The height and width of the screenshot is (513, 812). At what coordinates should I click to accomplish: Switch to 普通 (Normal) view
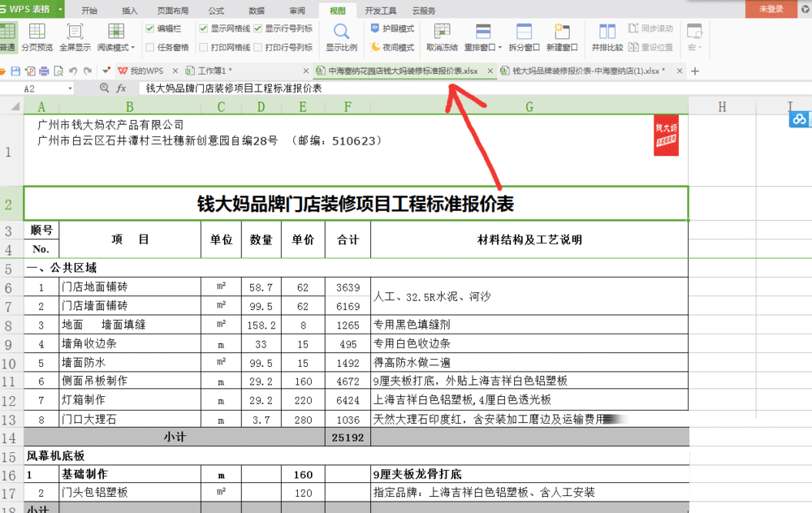pos(7,37)
